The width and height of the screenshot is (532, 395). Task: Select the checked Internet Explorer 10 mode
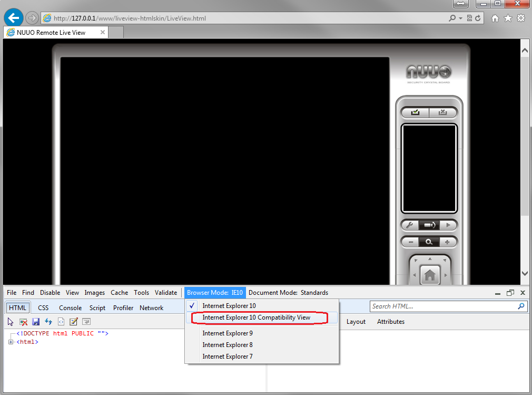pos(229,306)
